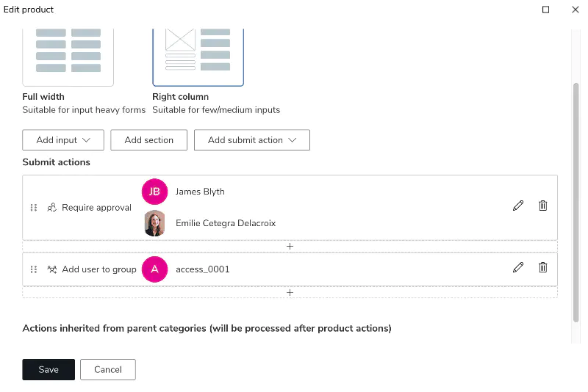The width and height of the screenshot is (588, 392).
Task: Choose the Right column layout thumbnail
Action: pos(198,57)
